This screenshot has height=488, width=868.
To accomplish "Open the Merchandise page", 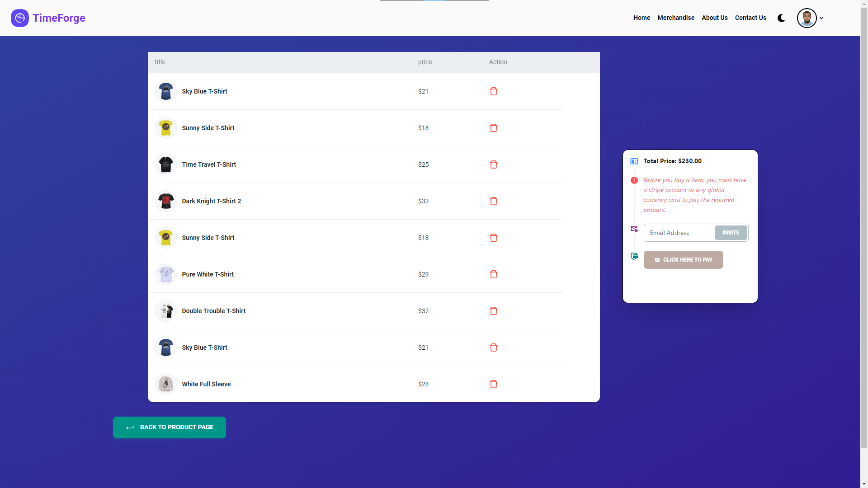I will pyautogui.click(x=676, y=18).
